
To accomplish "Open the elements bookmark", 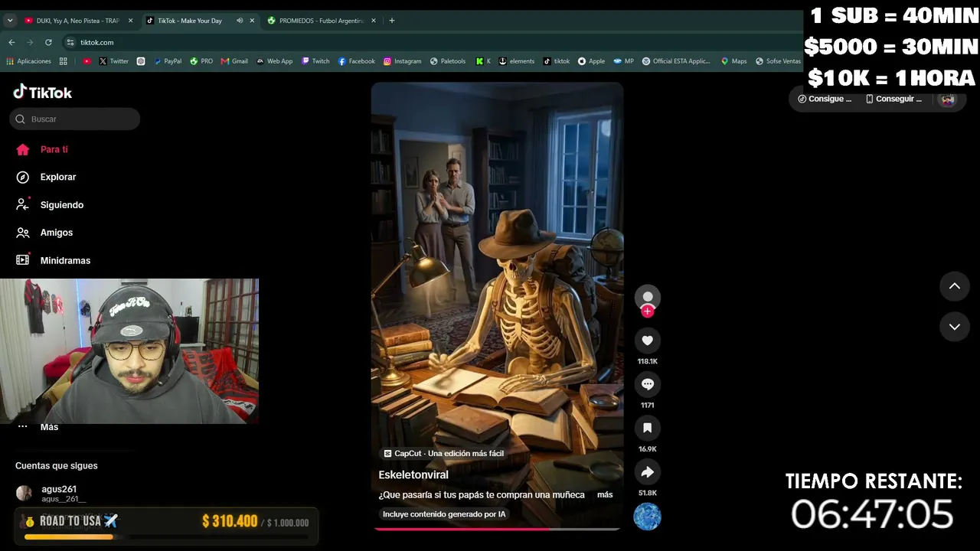I will pos(517,61).
